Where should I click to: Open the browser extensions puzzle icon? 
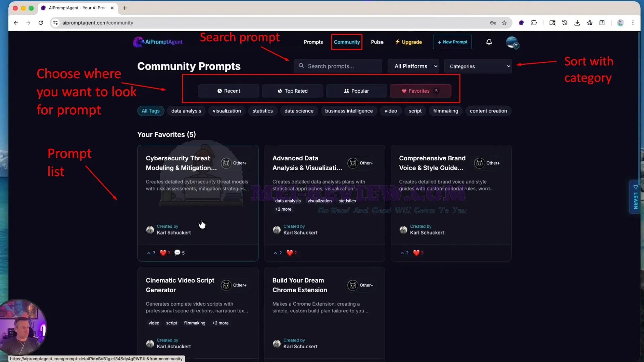(534, 23)
